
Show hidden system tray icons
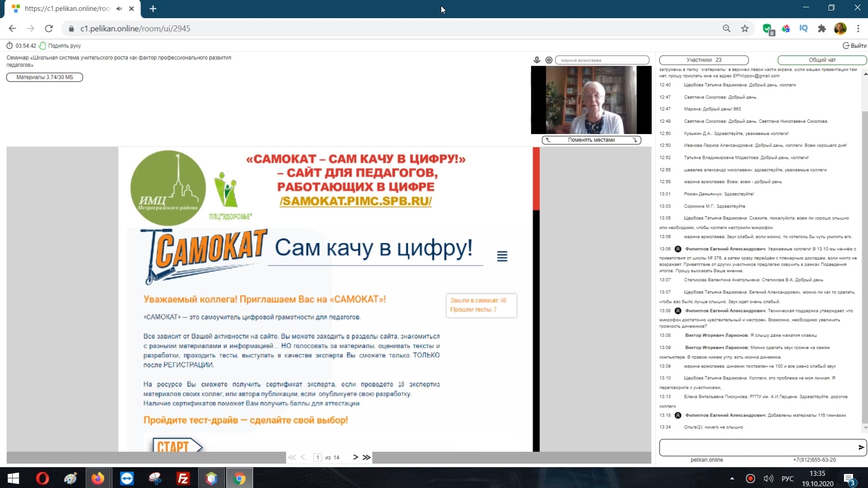(732, 478)
